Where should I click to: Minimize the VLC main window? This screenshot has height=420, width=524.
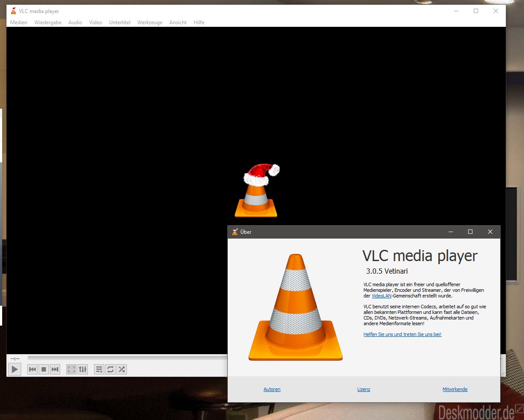tap(456, 11)
